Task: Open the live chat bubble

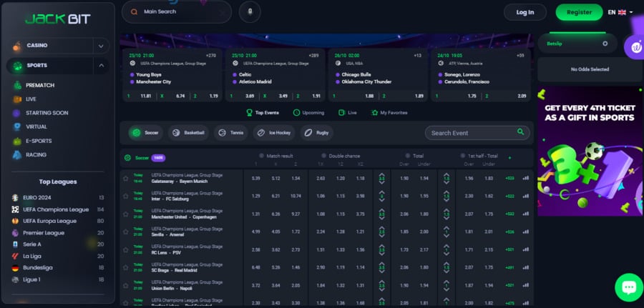Action: point(629,287)
